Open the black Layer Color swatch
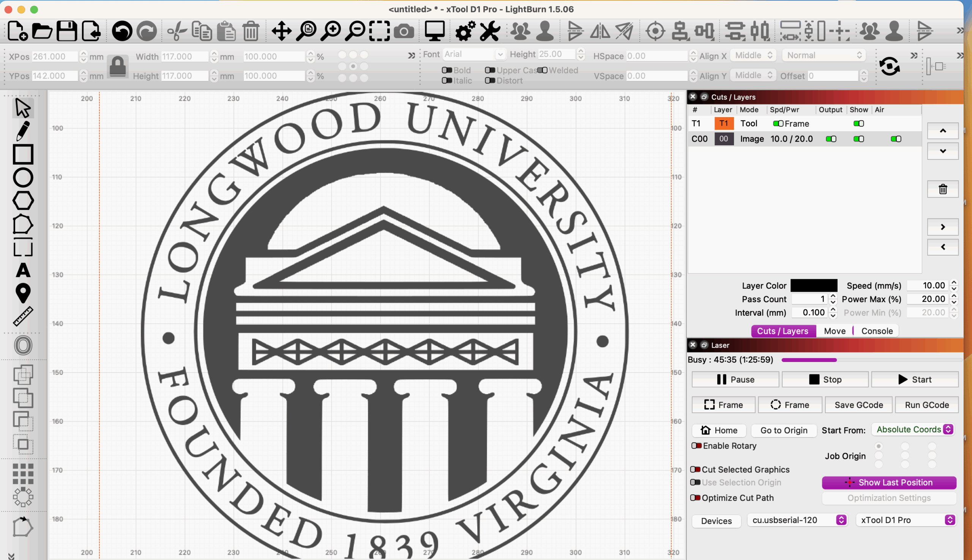 pos(813,285)
